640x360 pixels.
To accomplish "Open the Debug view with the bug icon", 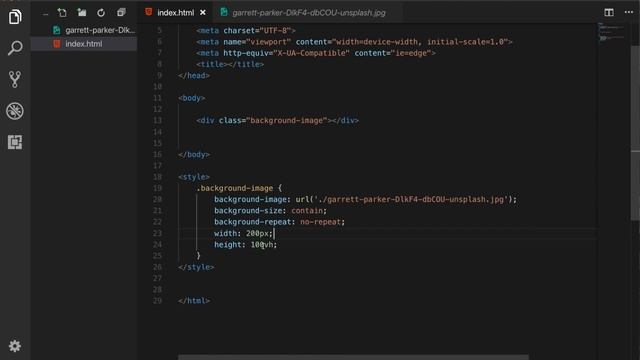I will coord(15,111).
